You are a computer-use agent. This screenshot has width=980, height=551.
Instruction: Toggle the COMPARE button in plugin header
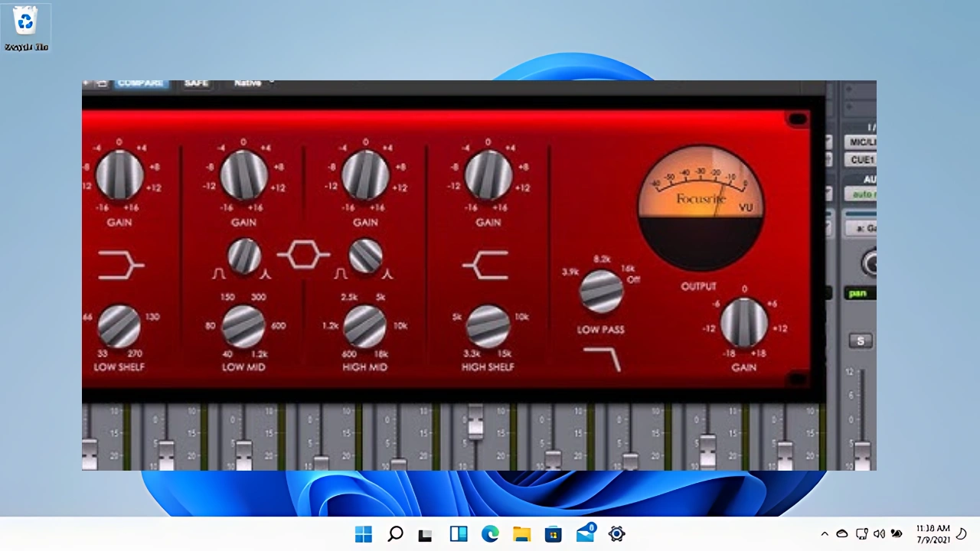click(x=141, y=83)
